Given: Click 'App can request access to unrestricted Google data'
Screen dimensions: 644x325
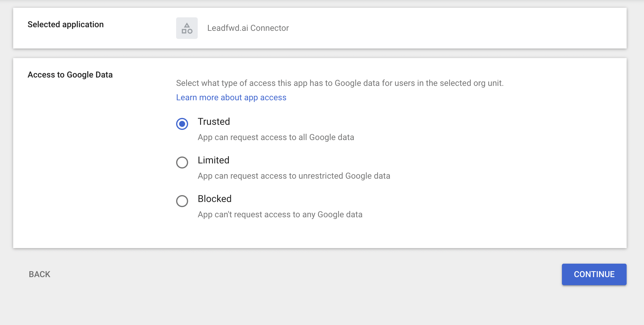Looking at the screenshot, I should click(294, 176).
